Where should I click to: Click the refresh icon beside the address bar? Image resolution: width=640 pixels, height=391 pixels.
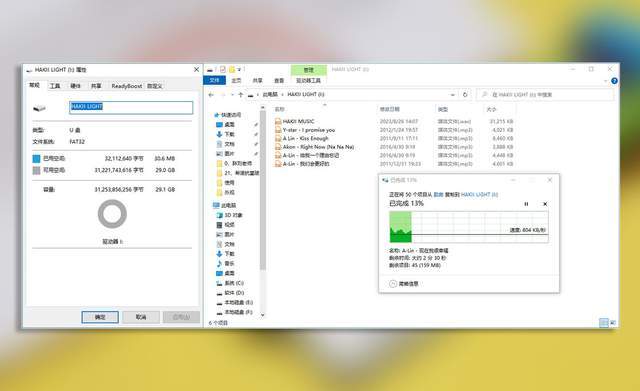[465, 95]
